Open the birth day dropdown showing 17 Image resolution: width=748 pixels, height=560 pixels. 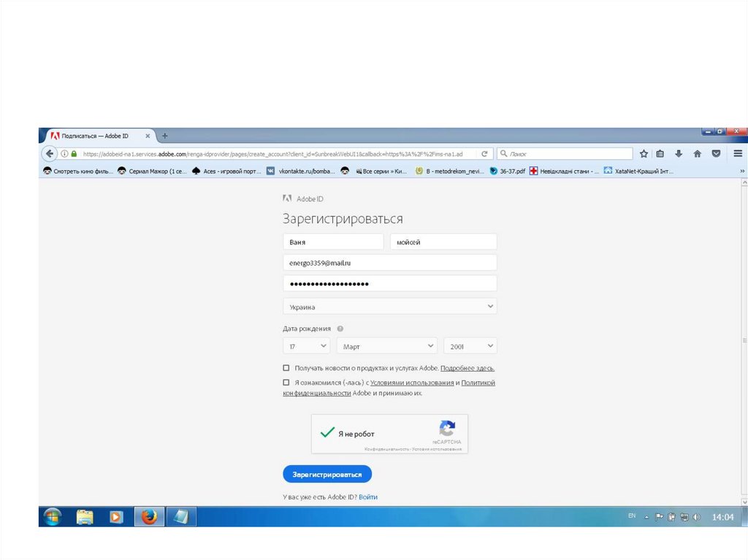[306, 346]
